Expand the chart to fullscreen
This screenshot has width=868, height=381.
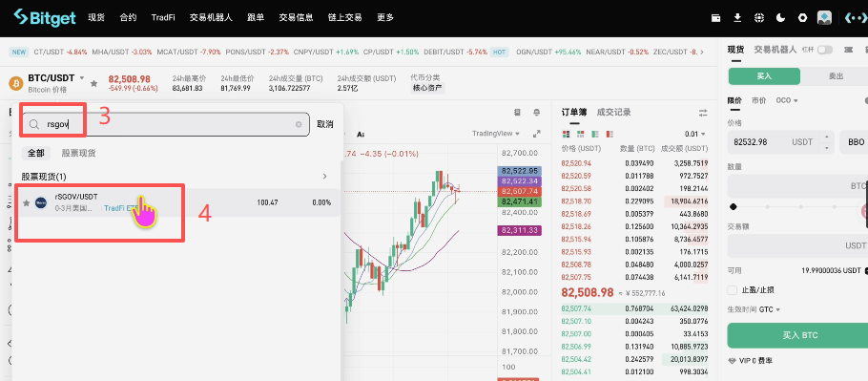coord(536,134)
